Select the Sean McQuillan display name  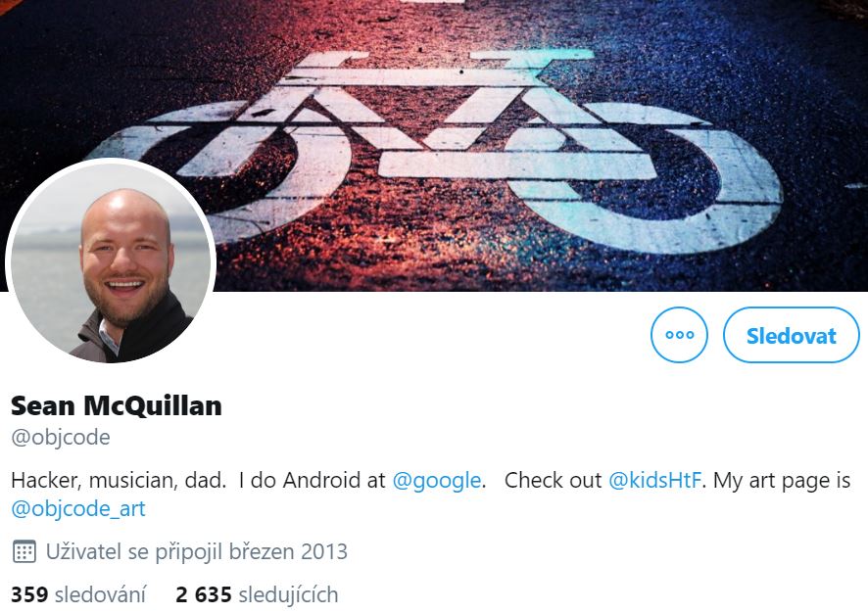[117, 405]
